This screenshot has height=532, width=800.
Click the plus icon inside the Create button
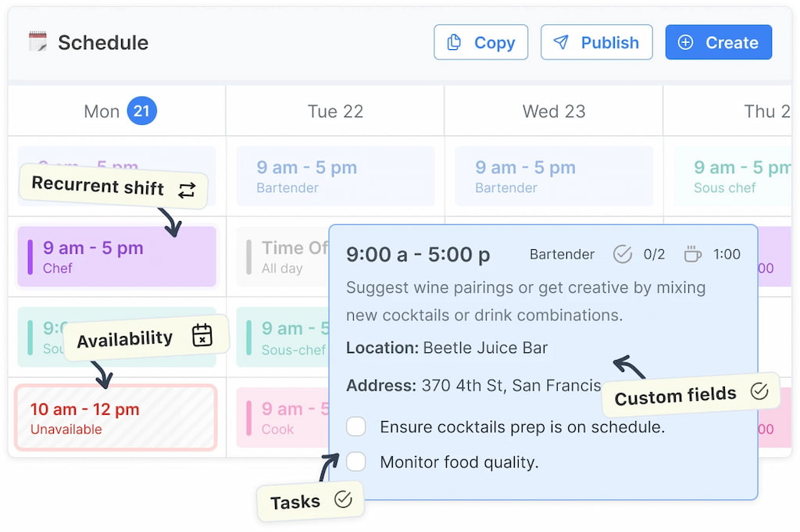[686, 41]
